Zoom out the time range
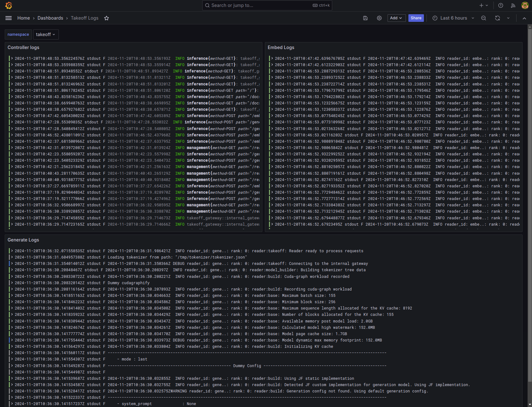Image resolution: width=532 pixels, height=407 pixels. coord(484,18)
